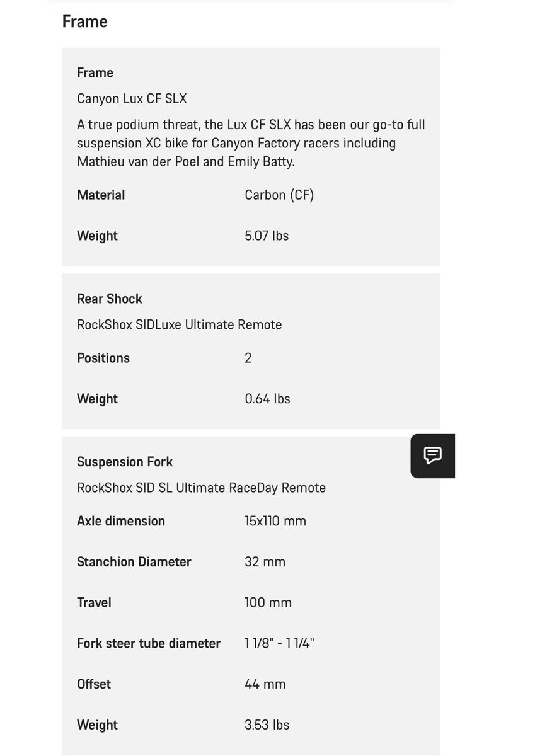Open the chat support icon
The height and width of the screenshot is (756, 547).
pyautogui.click(x=432, y=455)
